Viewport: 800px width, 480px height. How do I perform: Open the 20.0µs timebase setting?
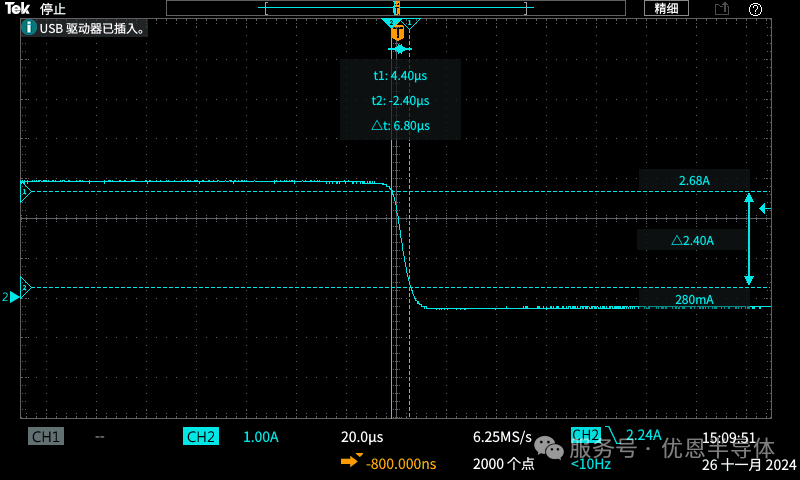pos(362,437)
